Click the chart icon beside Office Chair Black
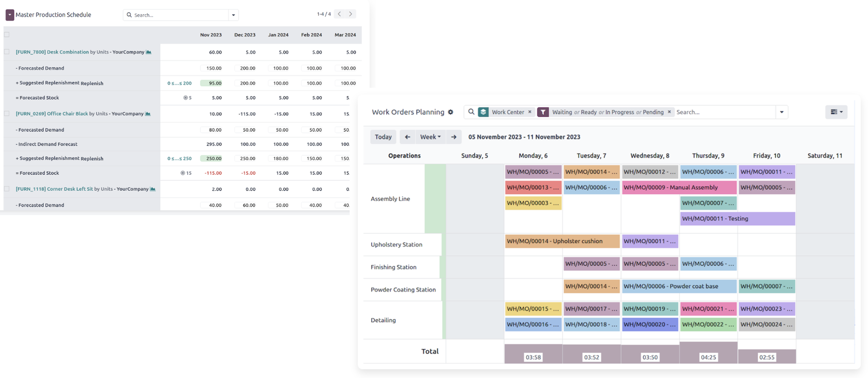This screenshot has height=378, width=868. [x=148, y=114]
